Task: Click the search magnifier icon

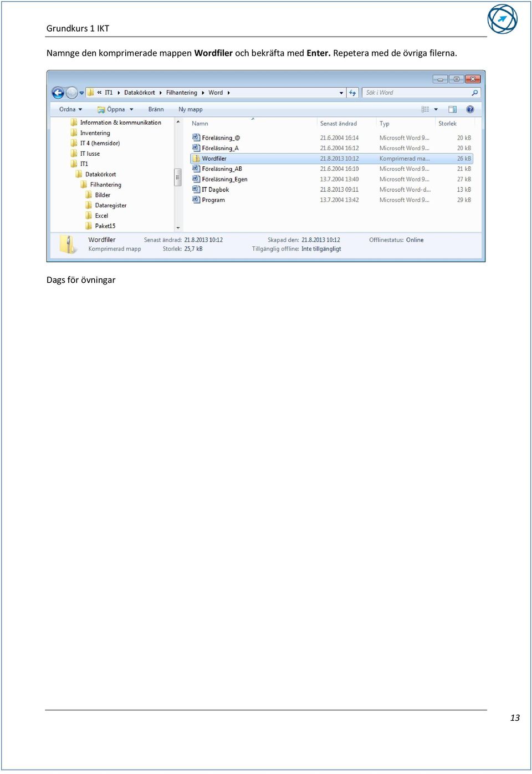Action: pyautogui.click(x=474, y=93)
